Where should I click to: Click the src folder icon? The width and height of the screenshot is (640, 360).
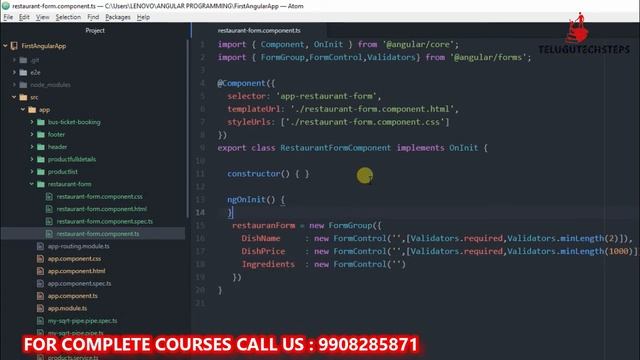(23, 97)
